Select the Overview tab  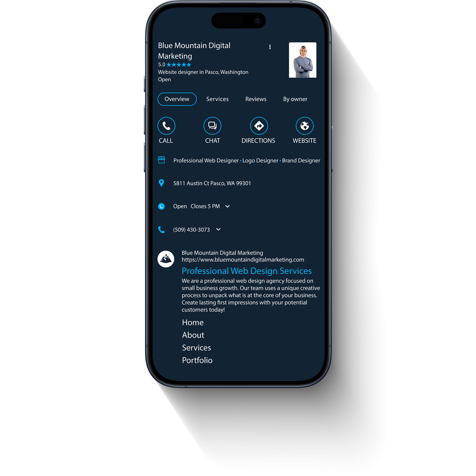click(x=177, y=99)
